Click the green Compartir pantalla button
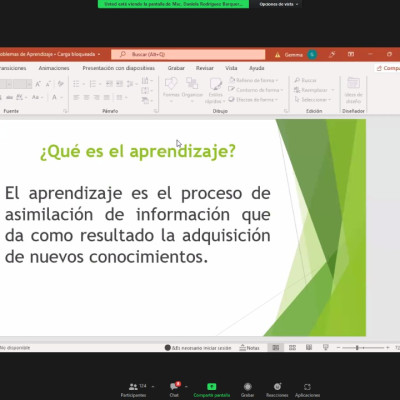This screenshot has height=400, width=400. click(x=212, y=390)
